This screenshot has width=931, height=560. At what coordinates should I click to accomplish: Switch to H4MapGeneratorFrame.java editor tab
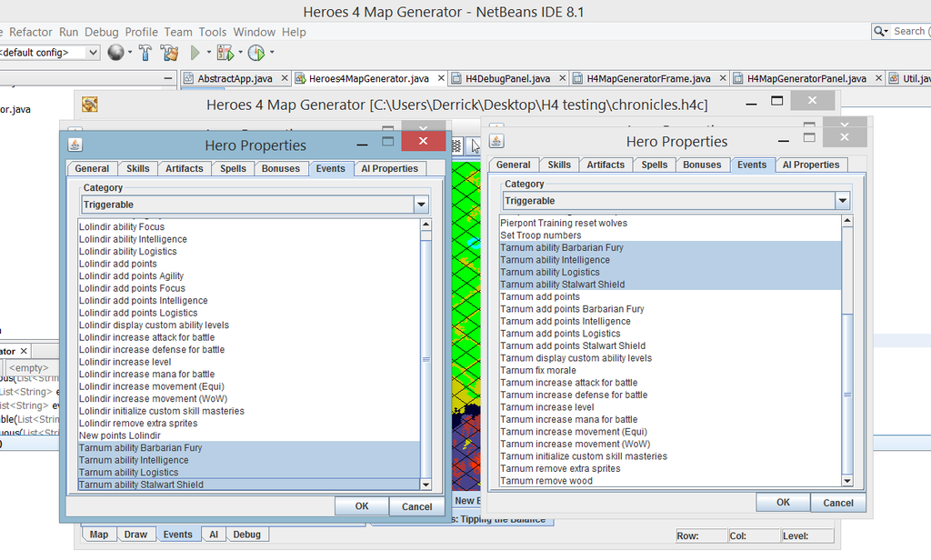click(648, 78)
